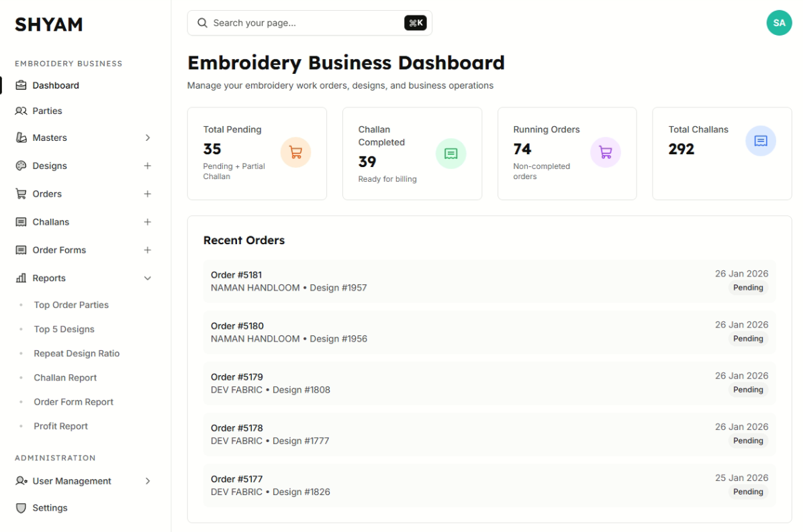Click the Dashboard briefcase icon
This screenshot has height=532, width=803.
click(21, 85)
